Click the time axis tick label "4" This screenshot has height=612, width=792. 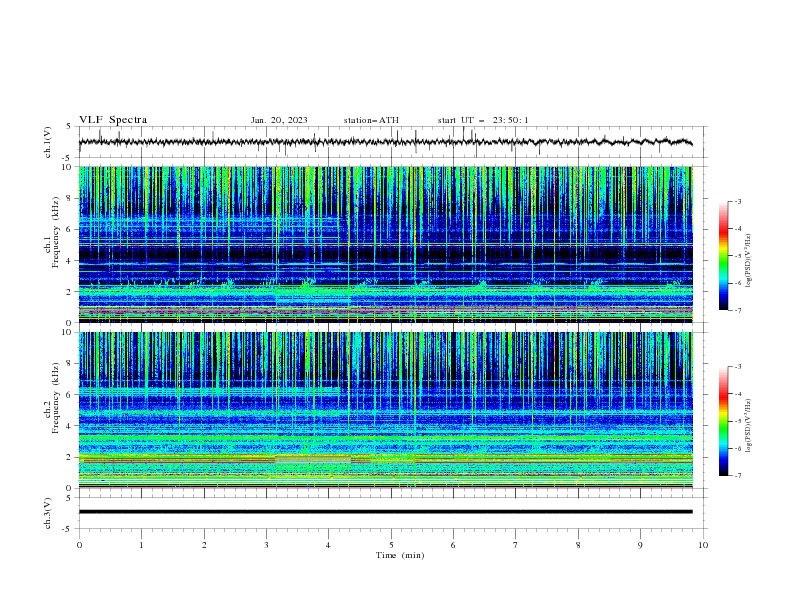(x=328, y=545)
